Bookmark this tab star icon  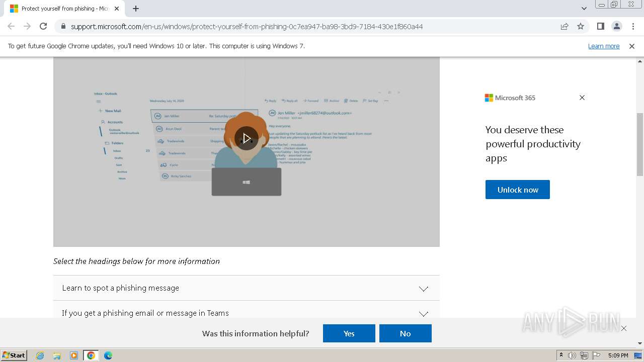pos(581,26)
